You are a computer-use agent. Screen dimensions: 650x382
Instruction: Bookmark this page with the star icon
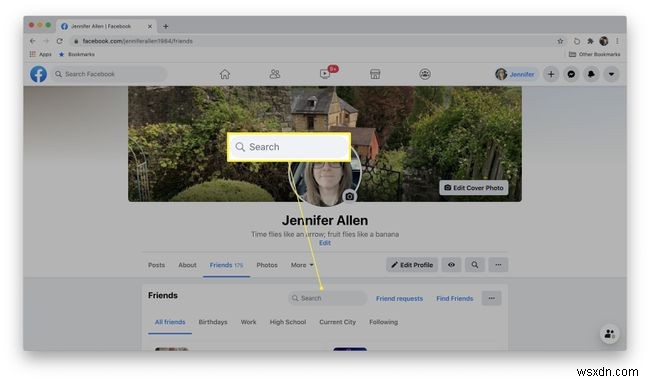pyautogui.click(x=560, y=41)
